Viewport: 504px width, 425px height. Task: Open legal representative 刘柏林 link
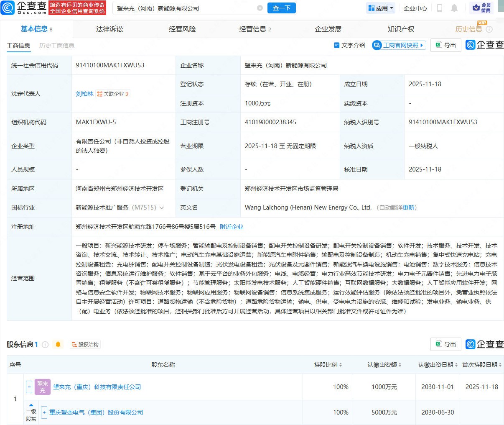click(x=84, y=94)
